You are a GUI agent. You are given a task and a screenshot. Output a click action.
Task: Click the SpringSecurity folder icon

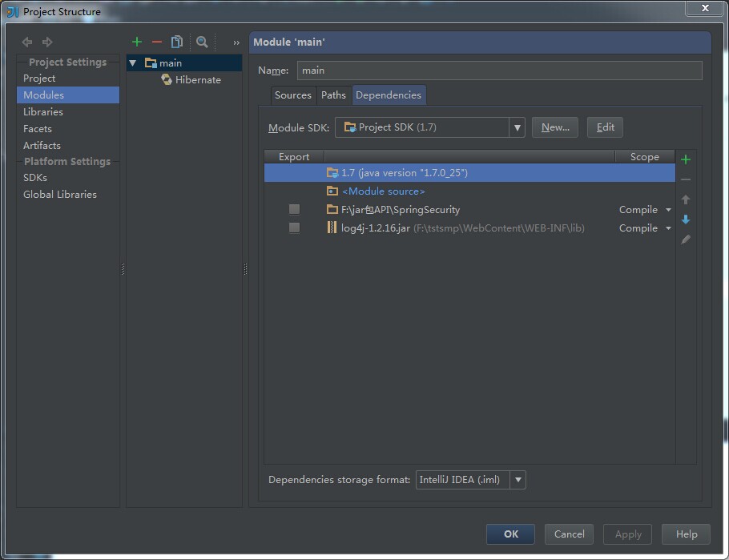(x=332, y=209)
